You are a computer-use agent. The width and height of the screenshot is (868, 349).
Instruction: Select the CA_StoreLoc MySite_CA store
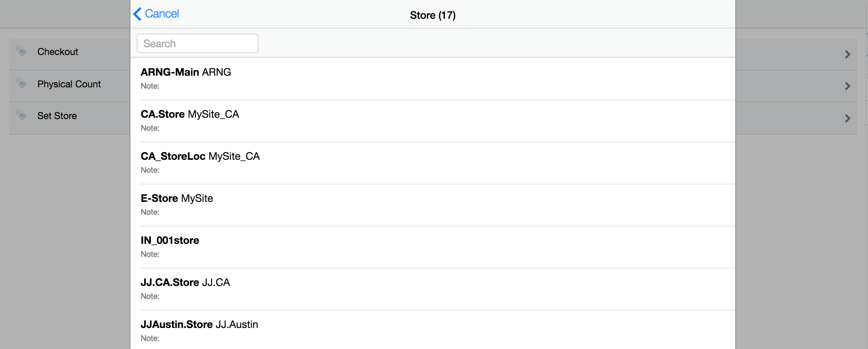[x=200, y=156]
